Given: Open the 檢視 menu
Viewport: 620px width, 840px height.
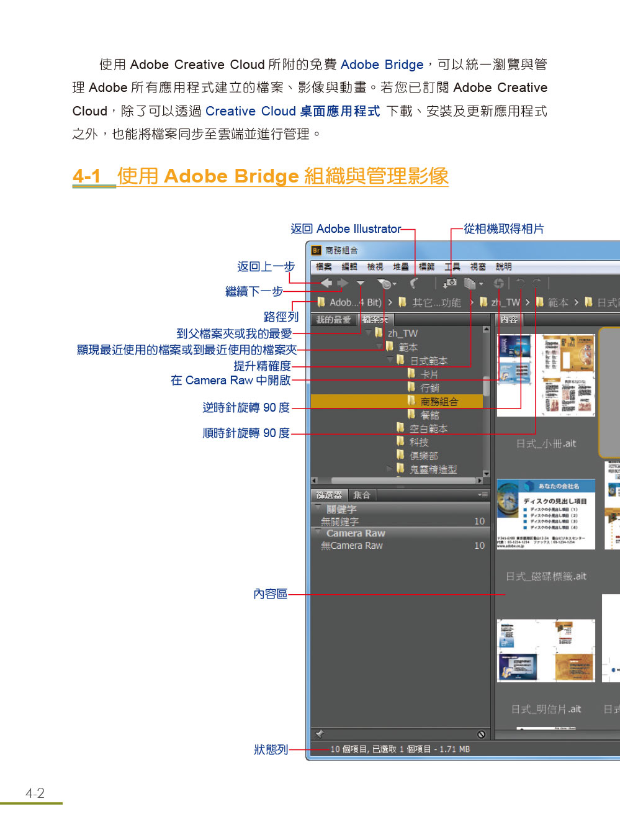Looking at the screenshot, I should coord(375,267).
